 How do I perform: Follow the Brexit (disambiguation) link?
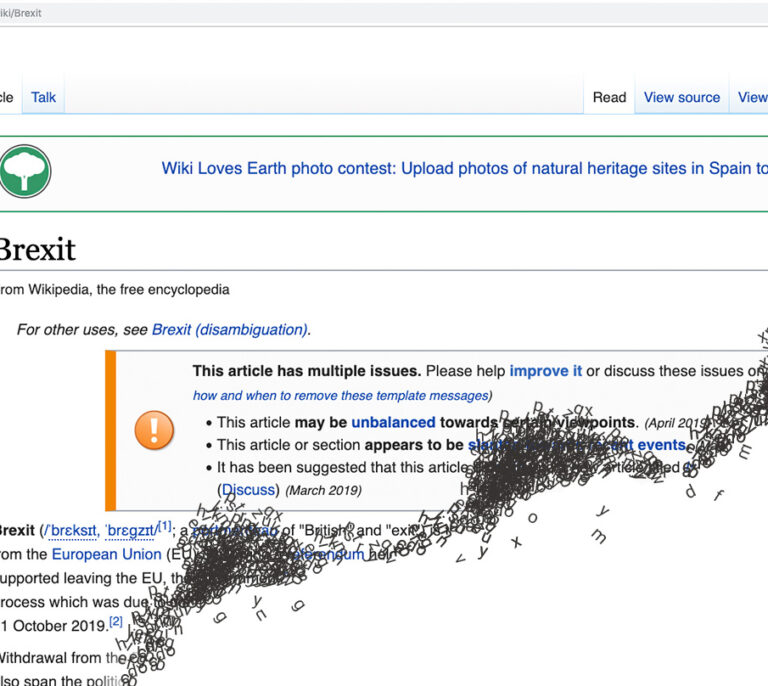(230, 330)
